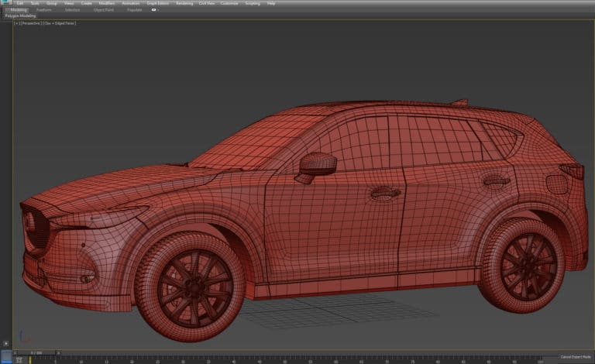Expand the Polygon Modeling panel

pyautogui.click(x=20, y=16)
